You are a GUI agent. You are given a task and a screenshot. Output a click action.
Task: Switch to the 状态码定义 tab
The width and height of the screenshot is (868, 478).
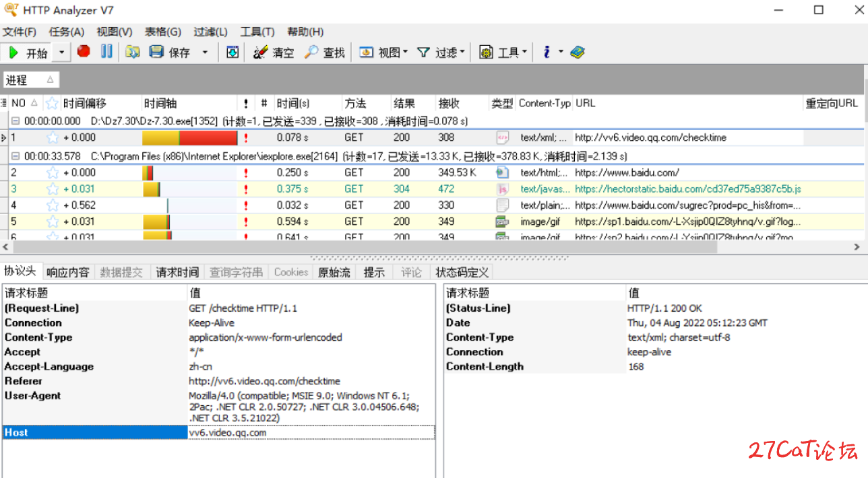pyautogui.click(x=462, y=272)
